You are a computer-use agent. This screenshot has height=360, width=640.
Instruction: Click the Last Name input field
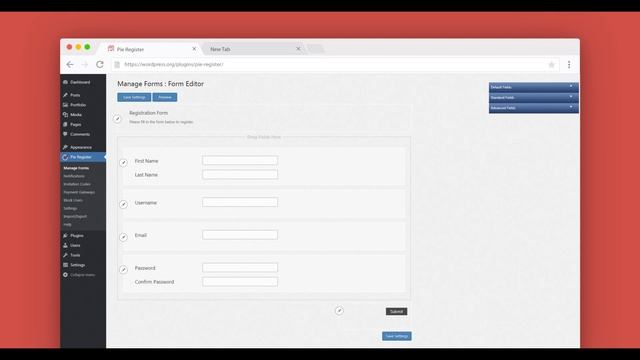coord(240,174)
